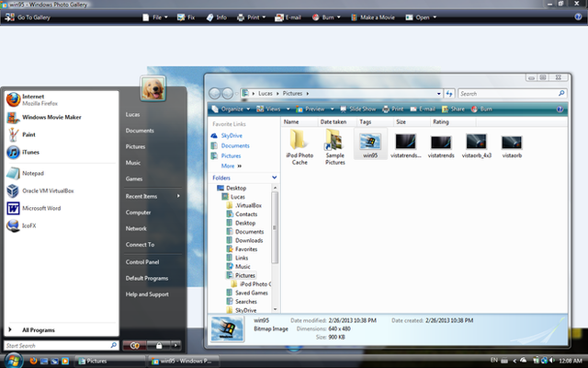Viewport: 588px width, 368px height.
Task: Show hidden tray icons arrow
Action: [514, 361]
